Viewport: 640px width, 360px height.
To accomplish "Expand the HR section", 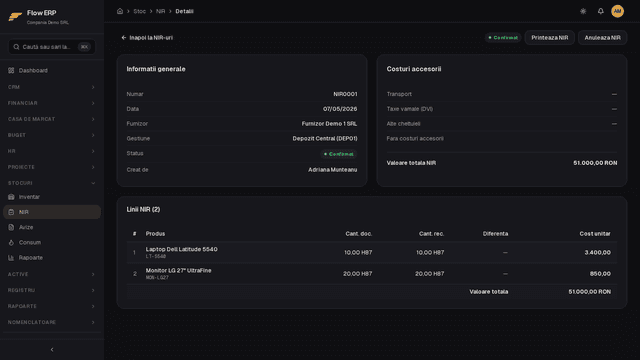I will (52, 151).
